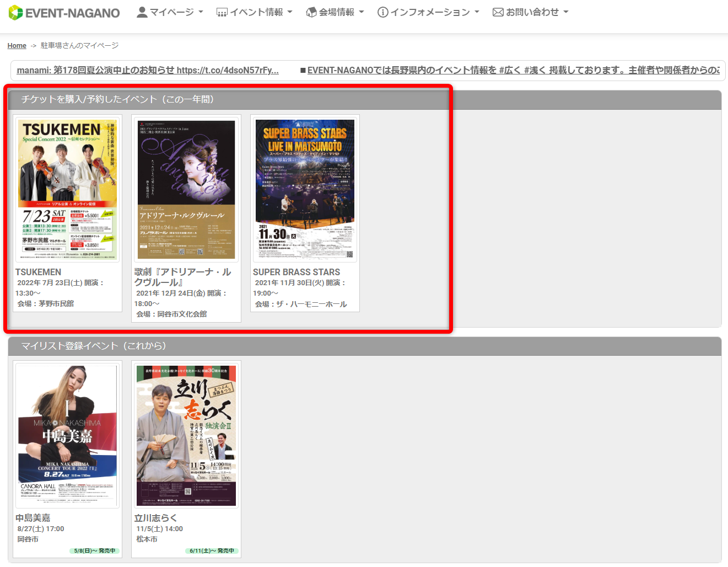This screenshot has height=567, width=728.
Task: Click the 立川志らく event title
Action: point(156,518)
